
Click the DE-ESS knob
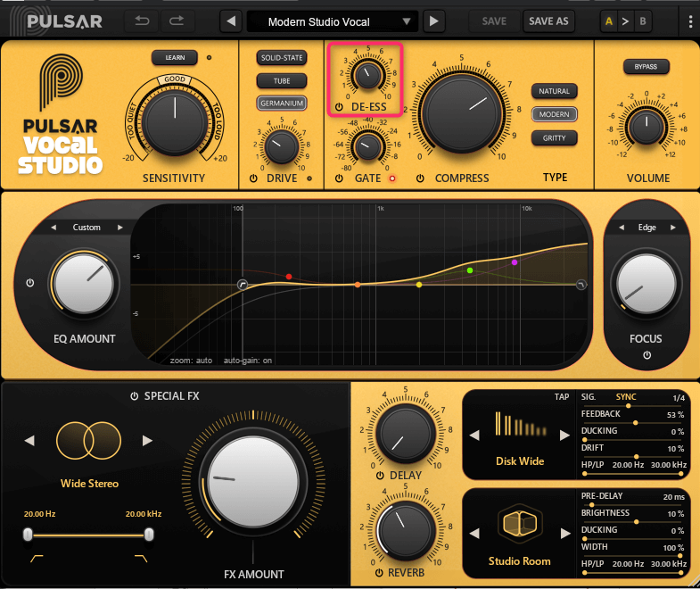click(368, 75)
